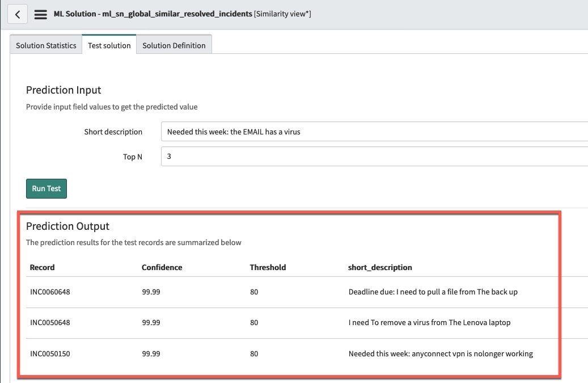Open record INC0050648
This screenshot has height=383, width=588.
50,322
